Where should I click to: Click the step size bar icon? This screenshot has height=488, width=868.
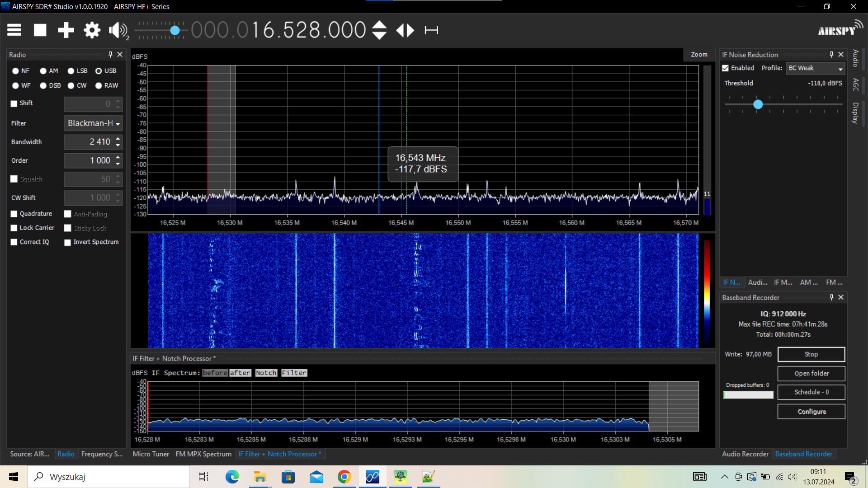[431, 30]
